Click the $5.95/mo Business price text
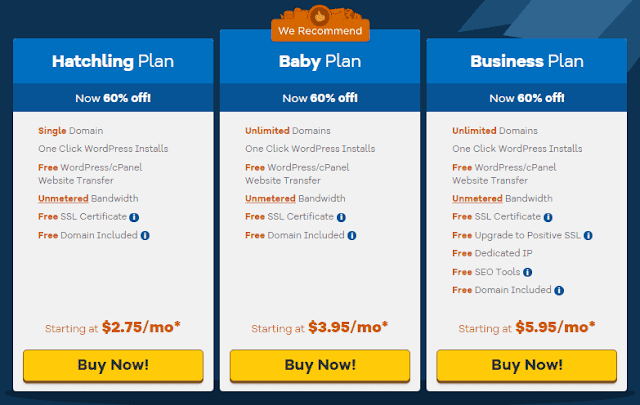This screenshot has width=640, height=405. pyautogui.click(x=555, y=327)
